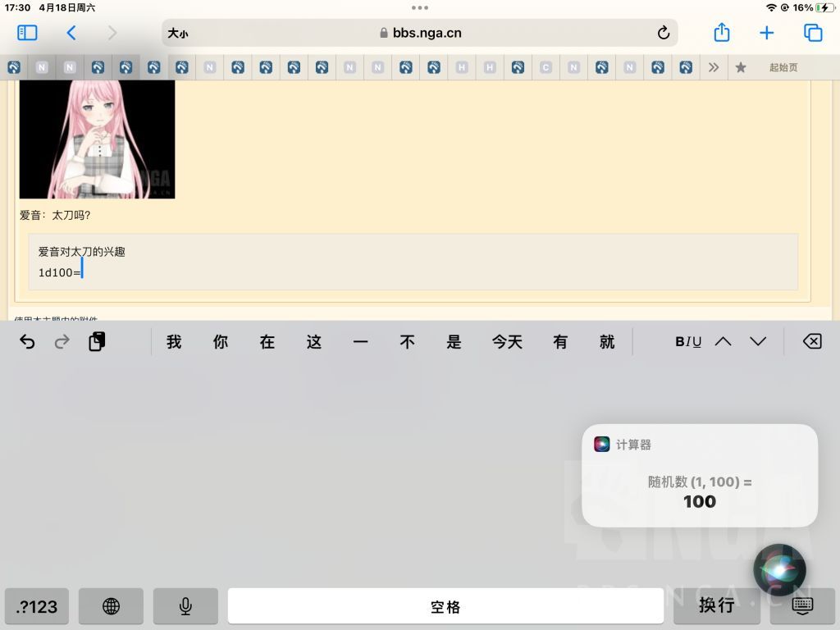Switch to .?123 number keyboard

click(x=37, y=606)
